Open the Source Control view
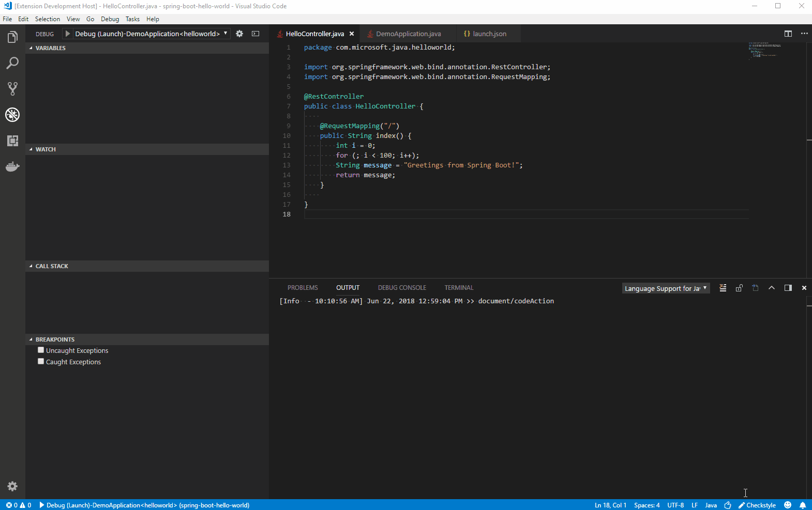Screen dimensions: 812x510 pyautogui.click(x=12, y=89)
